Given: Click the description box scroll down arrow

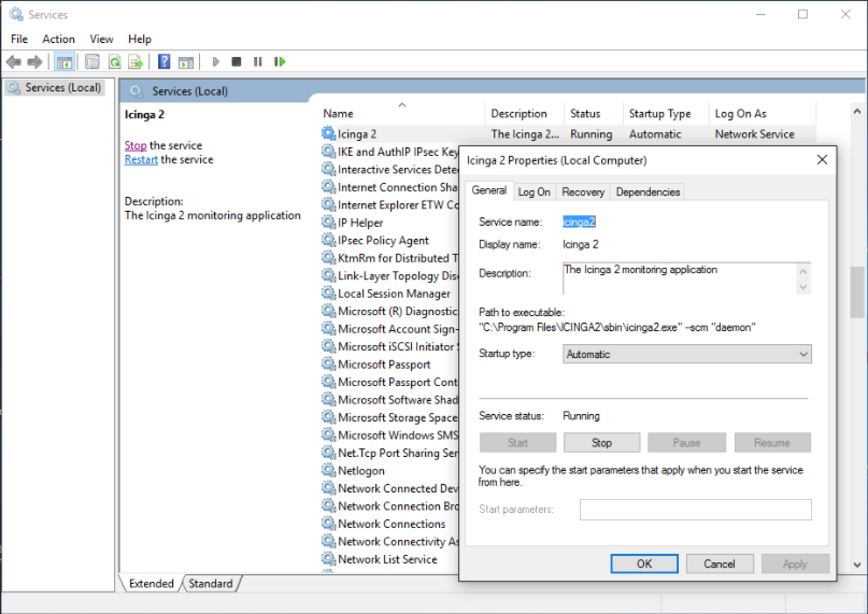Looking at the screenshot, I should 803,287.
